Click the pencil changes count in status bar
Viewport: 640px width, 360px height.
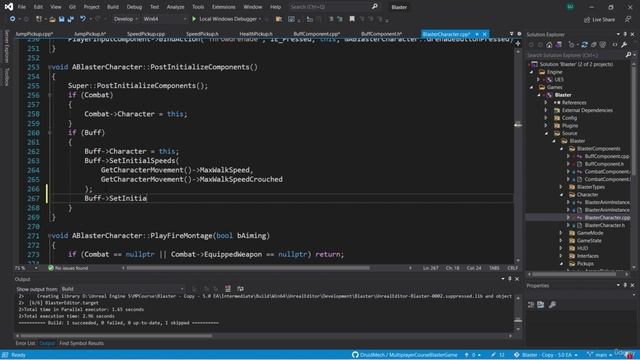coord(498,355)
